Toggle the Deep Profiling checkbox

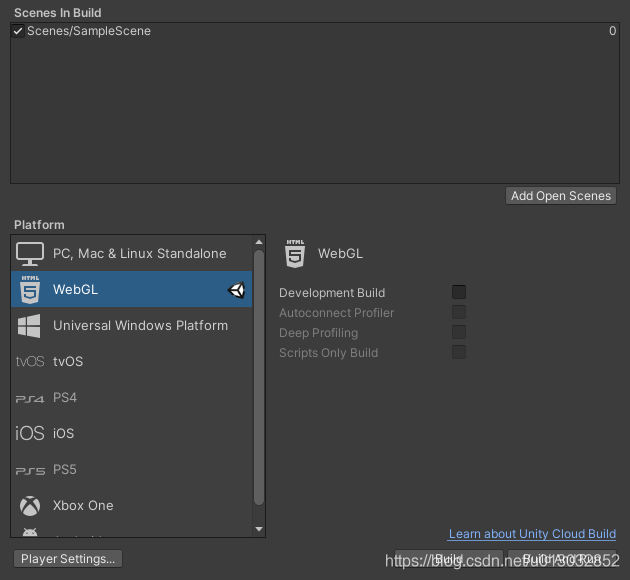click(x=459, y=333)
